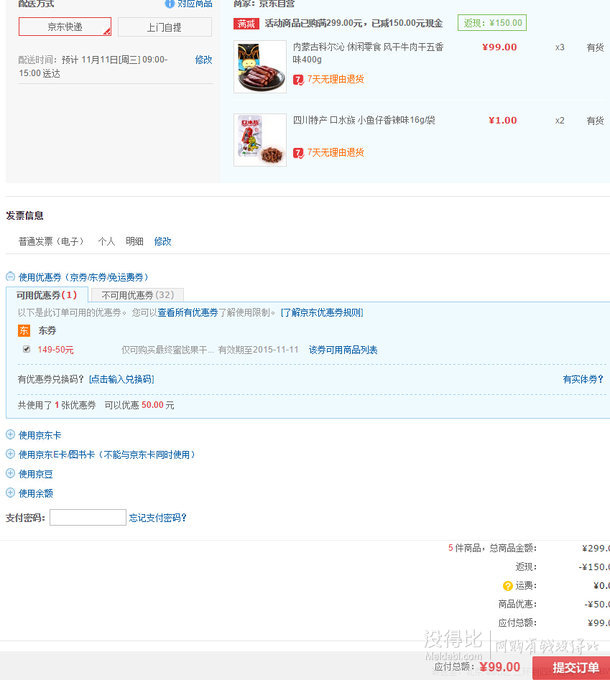Expand 使用京豆 section
This screenshot has width=610, height=680.
point(10,474)
